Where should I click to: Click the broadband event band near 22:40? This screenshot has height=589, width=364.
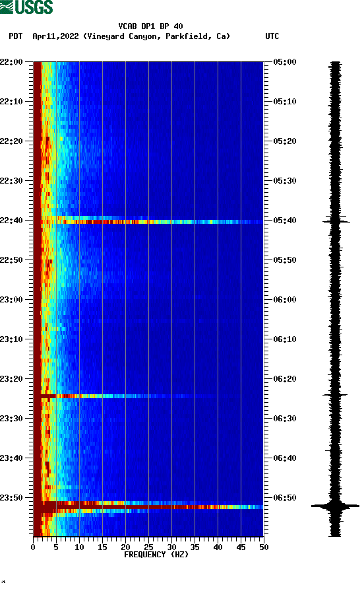click(x=148, y=222)
